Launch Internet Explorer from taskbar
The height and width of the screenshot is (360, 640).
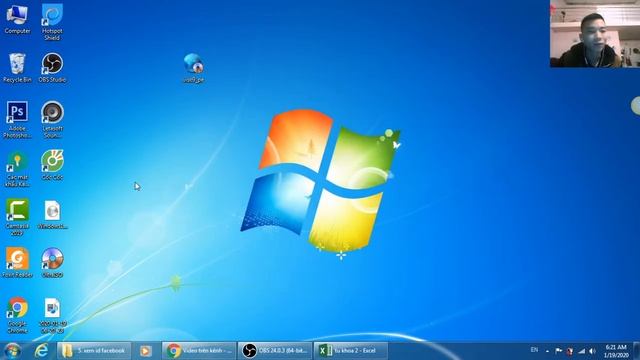point(41,351)
